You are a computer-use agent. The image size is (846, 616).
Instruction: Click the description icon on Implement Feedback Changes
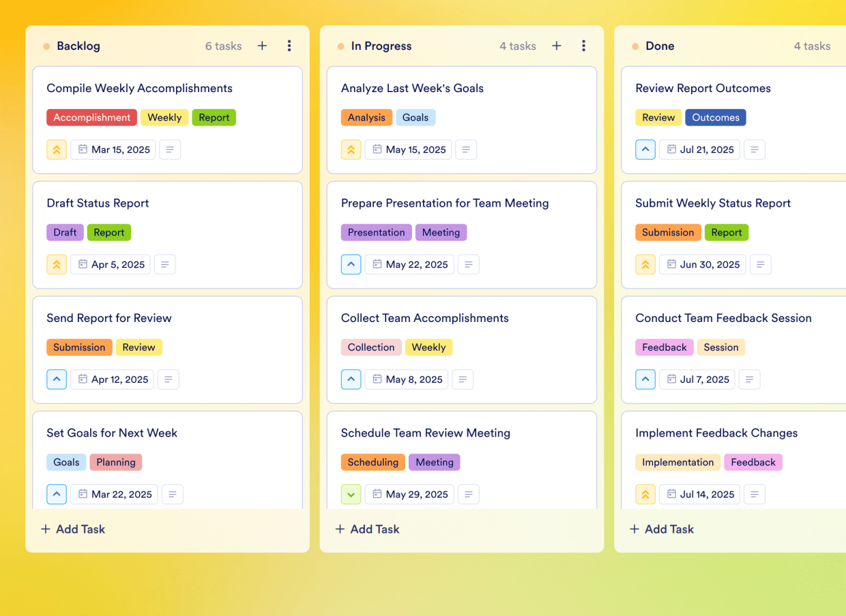754,494
